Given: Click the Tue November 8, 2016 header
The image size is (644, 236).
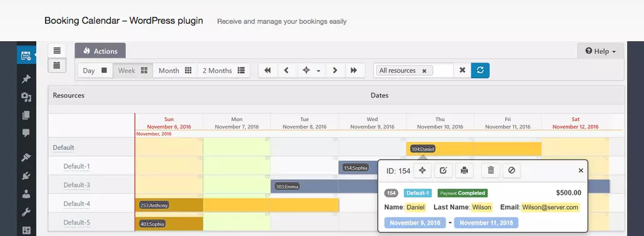Looking at the screenshot, I should pos(304,123).
